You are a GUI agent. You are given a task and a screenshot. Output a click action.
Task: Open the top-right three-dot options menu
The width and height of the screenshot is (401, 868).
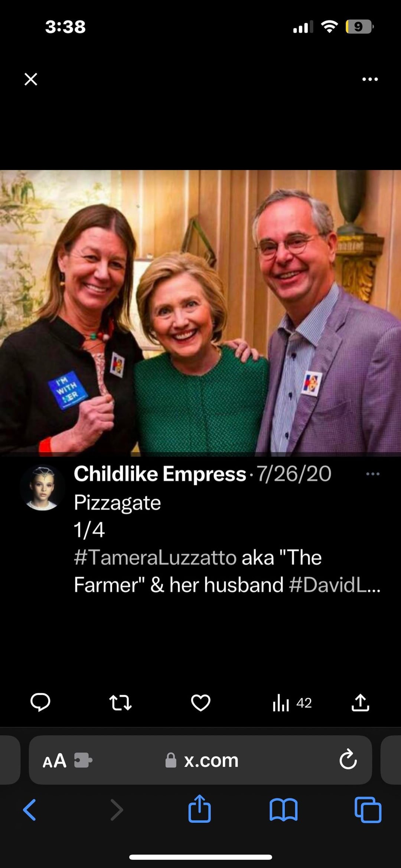[370, 79]
